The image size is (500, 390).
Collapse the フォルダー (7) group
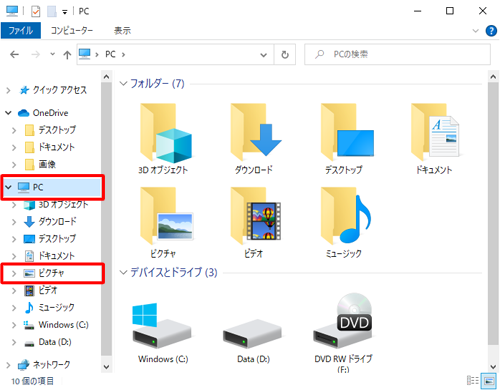tap(123, 83)
